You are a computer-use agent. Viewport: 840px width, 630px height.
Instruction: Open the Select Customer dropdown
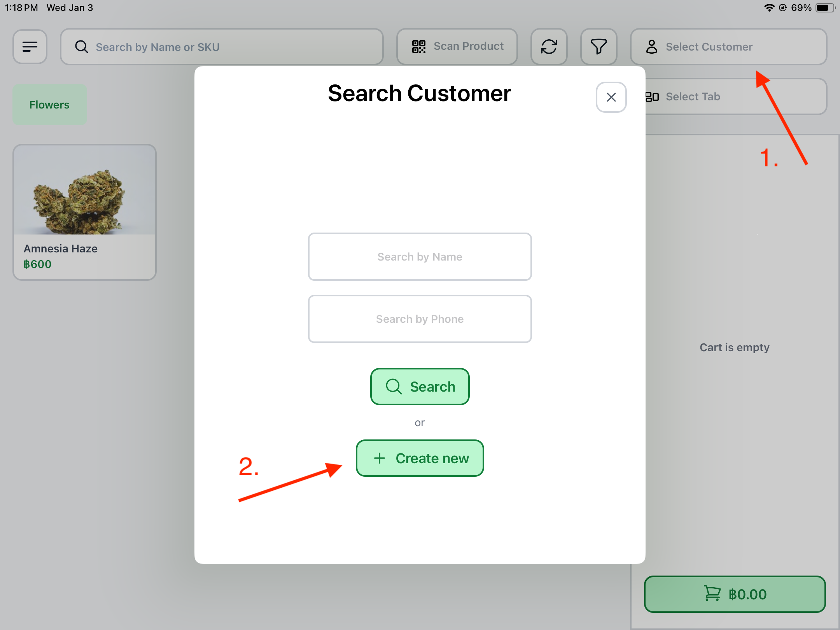pos(728,47)
